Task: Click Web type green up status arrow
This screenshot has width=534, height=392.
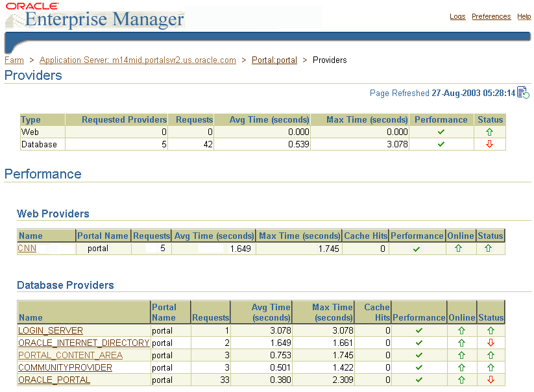Action: click(489, 132)
